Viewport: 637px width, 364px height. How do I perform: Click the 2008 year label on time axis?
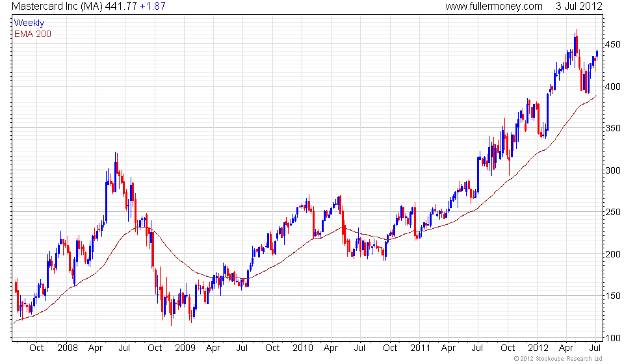(68, 348)
